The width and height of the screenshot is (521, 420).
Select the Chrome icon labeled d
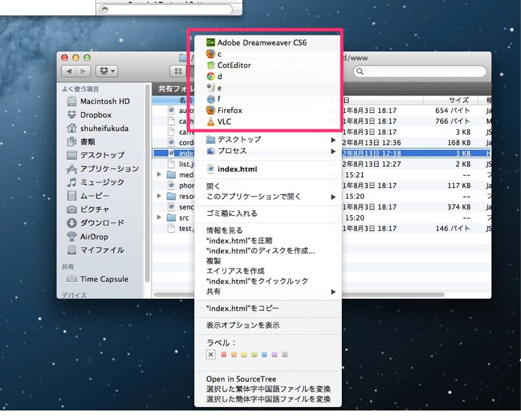[210, 76]
